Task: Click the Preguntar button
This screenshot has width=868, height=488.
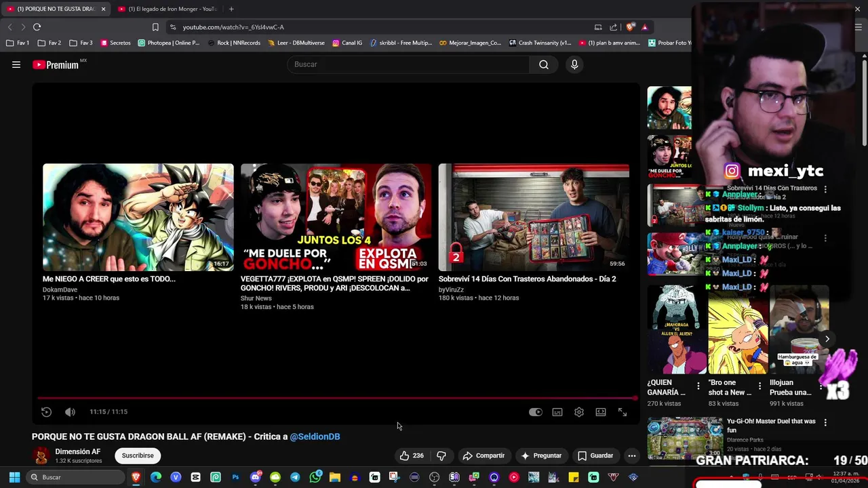Action: pos(541,455)
